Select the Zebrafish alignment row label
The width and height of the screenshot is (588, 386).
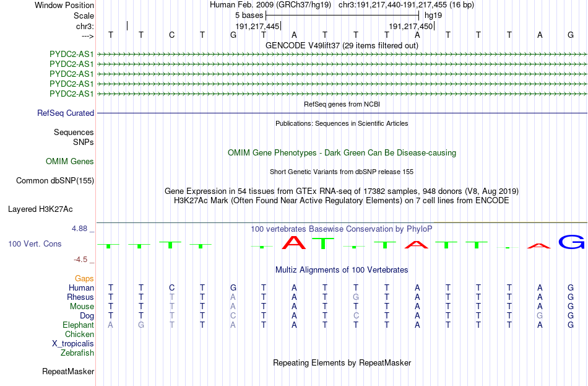(77, 353)
